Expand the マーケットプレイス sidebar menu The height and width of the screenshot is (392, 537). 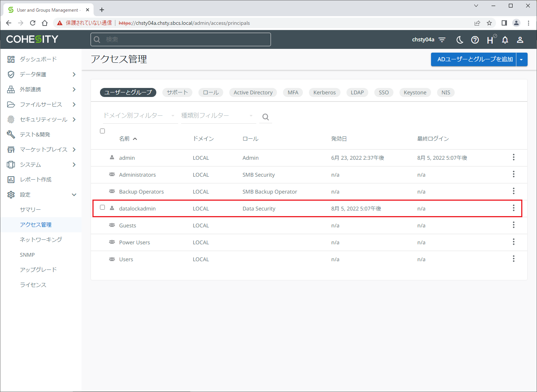click(74, 150)
